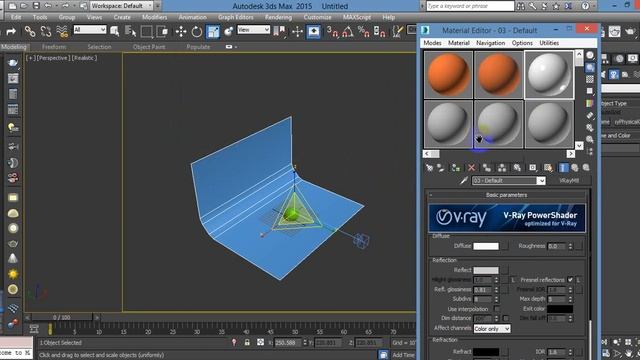Click the Redo arrow in main toolbar
The height and width of the screenshot is (360, 640).
click(x=11, y=31)
